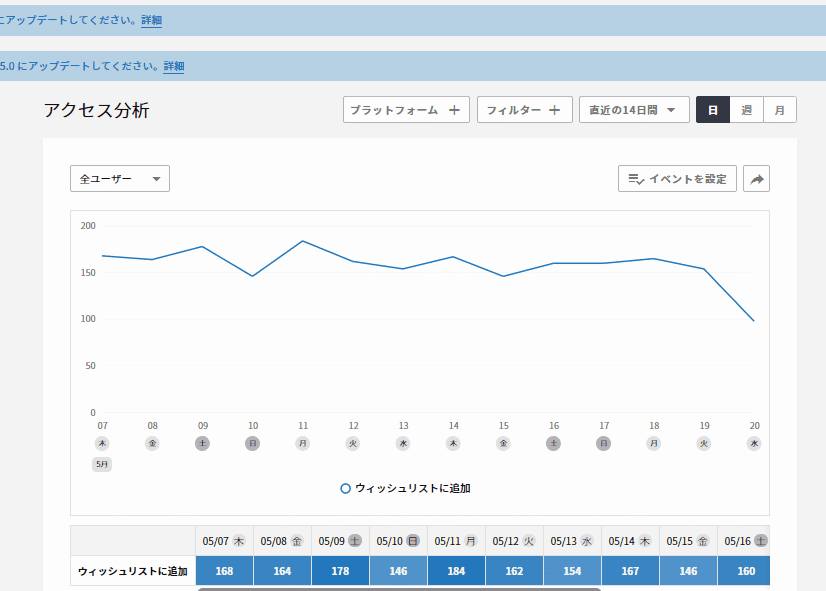Image resolution: width=826 pixels, height=591 pixels.
Task: Click the share arrow icon
Action: [x=756, y=179]
